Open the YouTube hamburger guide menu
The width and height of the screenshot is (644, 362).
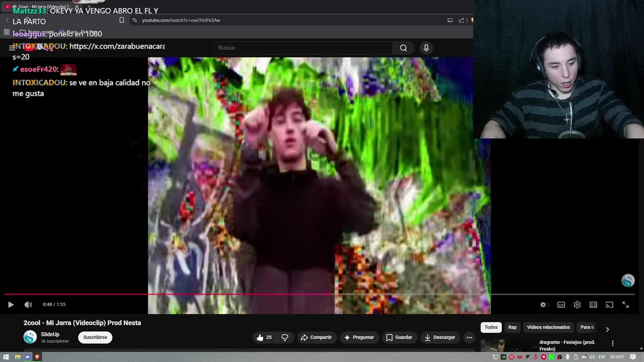point(11,47)
